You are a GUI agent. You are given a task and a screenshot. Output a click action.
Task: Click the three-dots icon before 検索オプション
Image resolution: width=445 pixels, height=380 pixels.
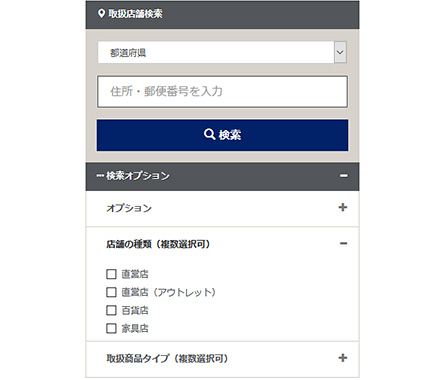click(x=100, y=176)
